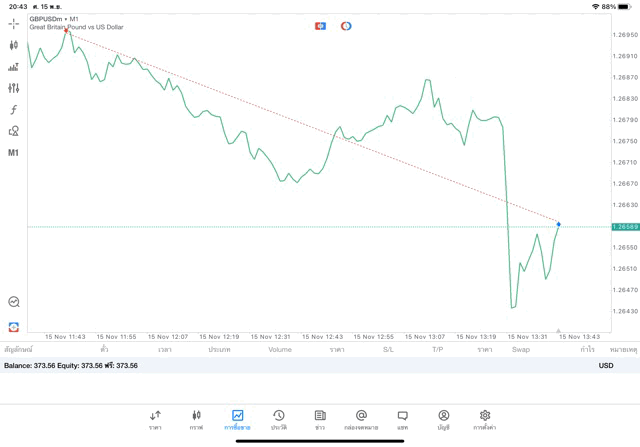Switch to the ราคา quotes tab
The height and width of the screenshot is (447, 640).
click(x=155, y=420)
